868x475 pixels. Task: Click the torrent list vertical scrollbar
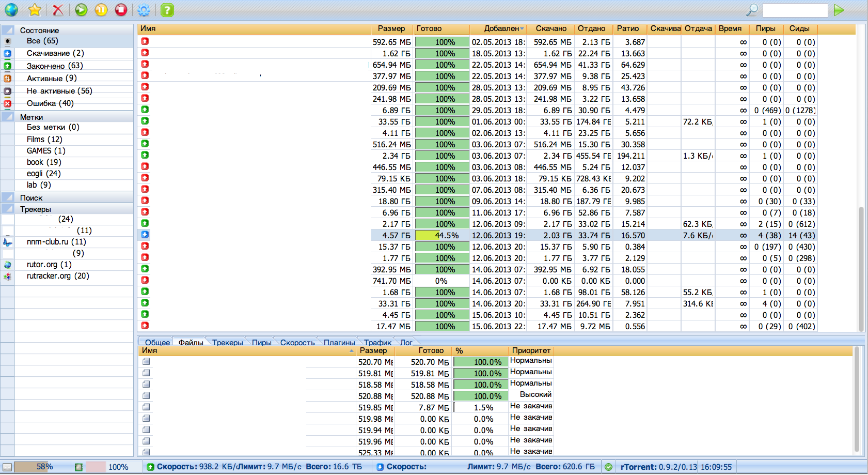tap(861, 269)
